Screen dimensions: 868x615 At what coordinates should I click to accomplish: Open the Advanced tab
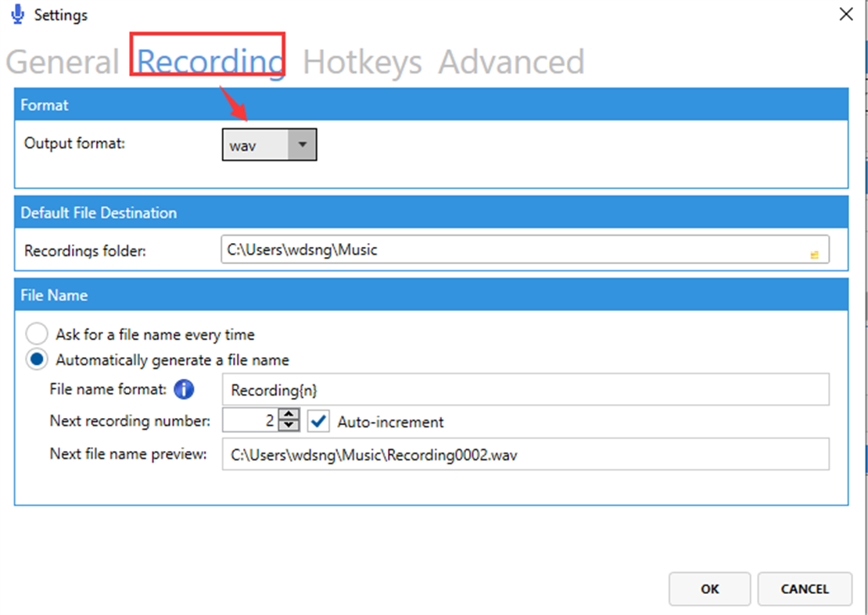511,62
